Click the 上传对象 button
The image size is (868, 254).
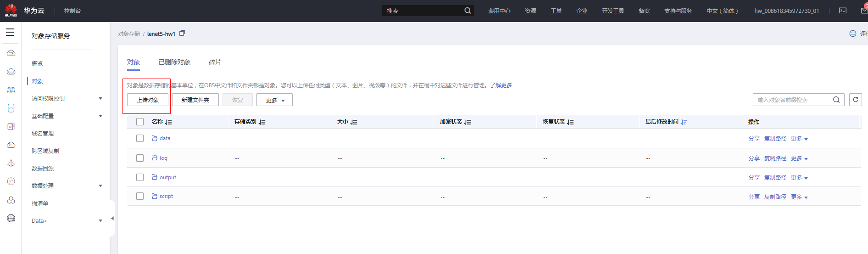[x=148, y=100]
